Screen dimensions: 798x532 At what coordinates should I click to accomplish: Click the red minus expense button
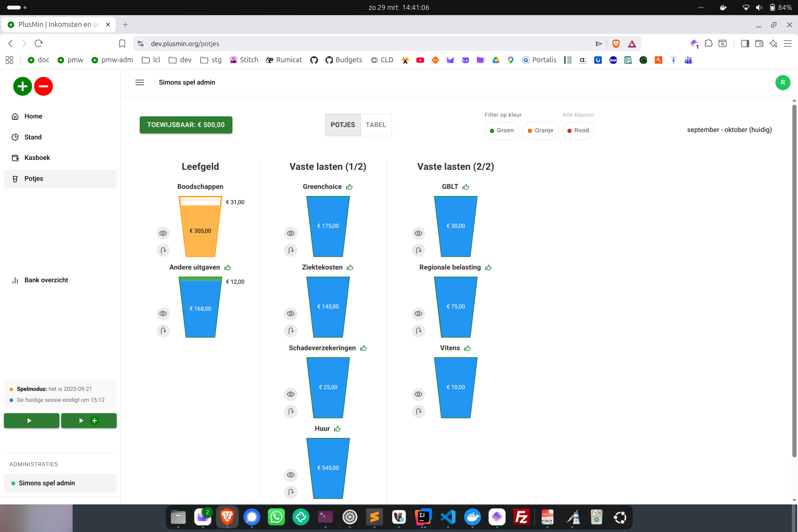pos(44,86)
